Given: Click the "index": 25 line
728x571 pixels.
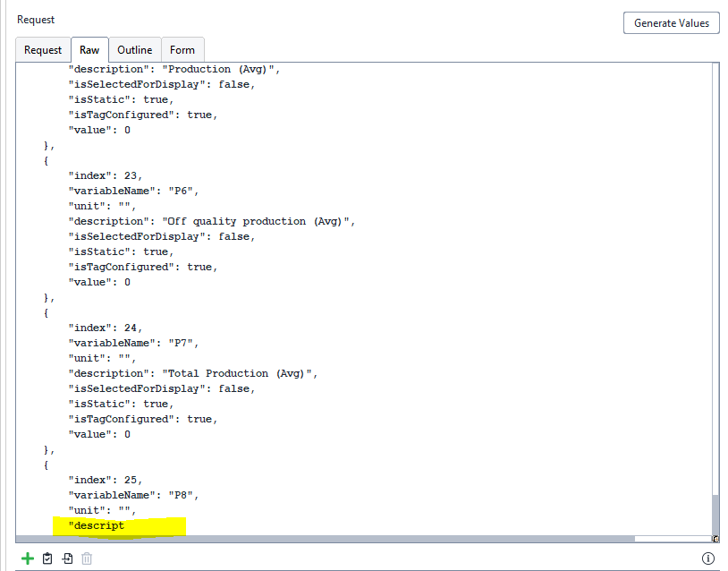Looking at the screenshot, I should coord(105,480).
